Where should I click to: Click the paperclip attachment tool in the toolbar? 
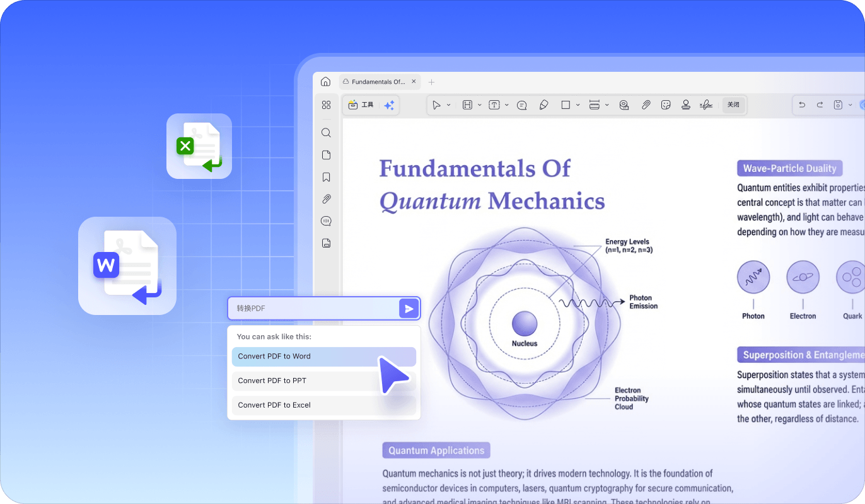646,105
